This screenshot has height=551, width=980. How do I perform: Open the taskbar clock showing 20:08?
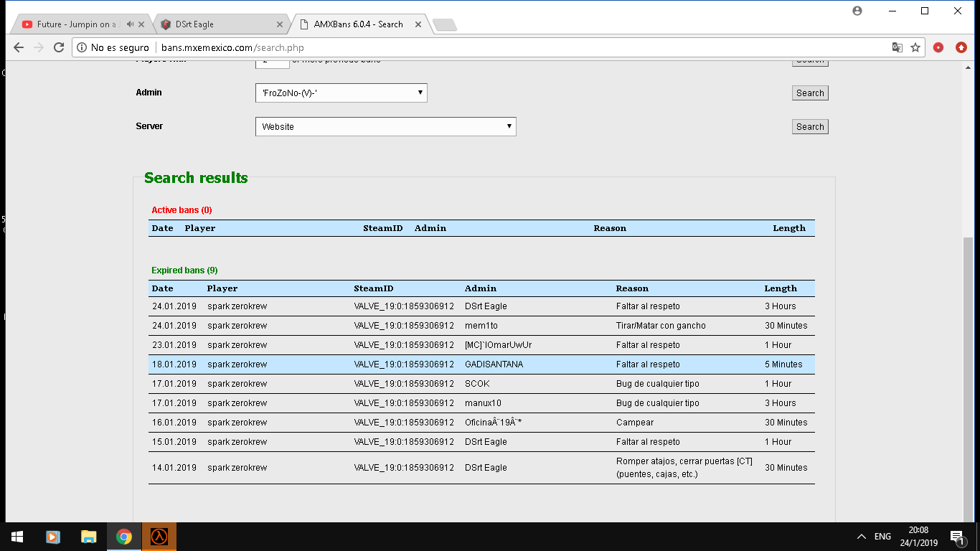pyautogui.click(x=918, y=537)
